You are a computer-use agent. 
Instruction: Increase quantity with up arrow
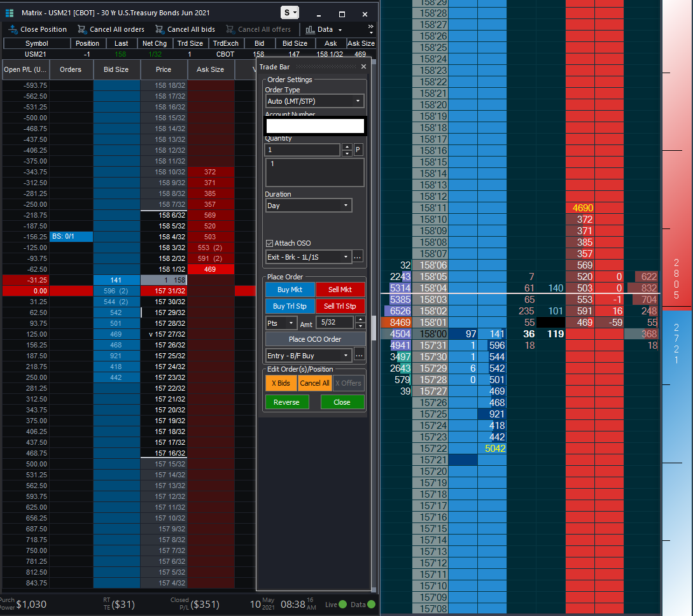347,147
